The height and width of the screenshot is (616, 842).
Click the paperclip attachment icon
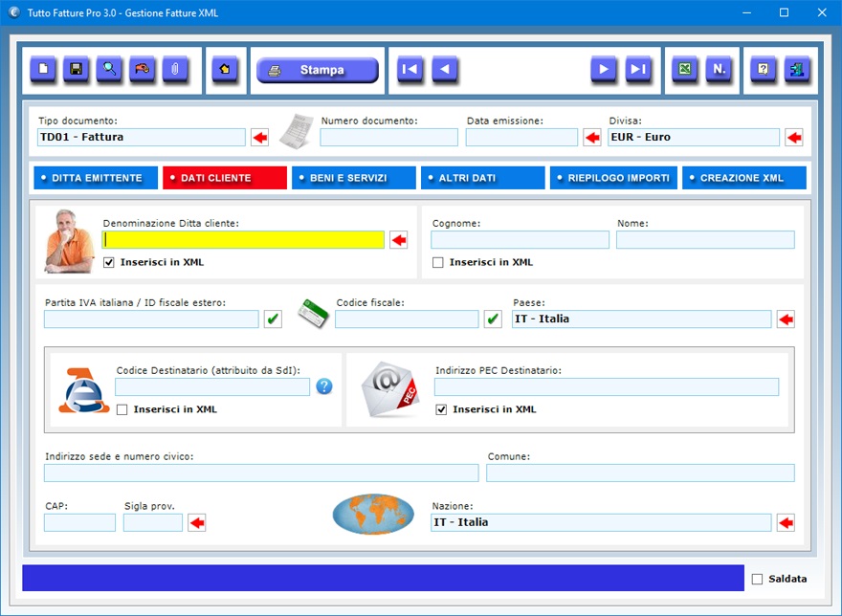click(175, 70)
